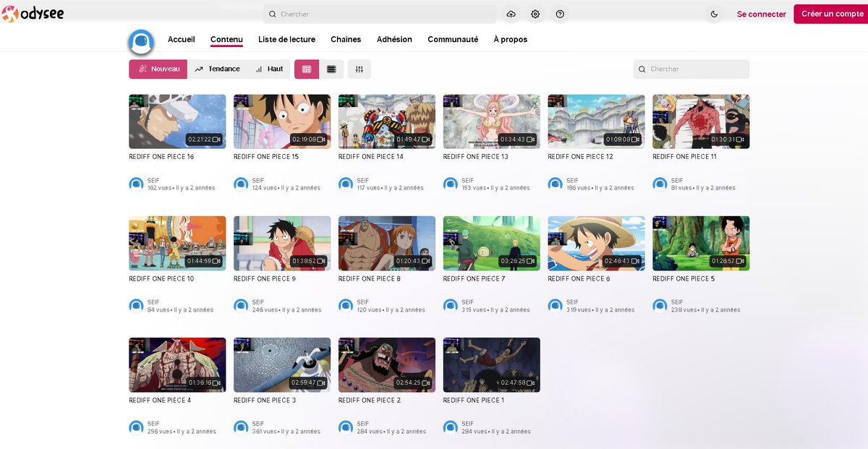Focus the top Chercher search field
Viewport: 868px width, 449px height.
pyautogui.click(x=380, y=14)
